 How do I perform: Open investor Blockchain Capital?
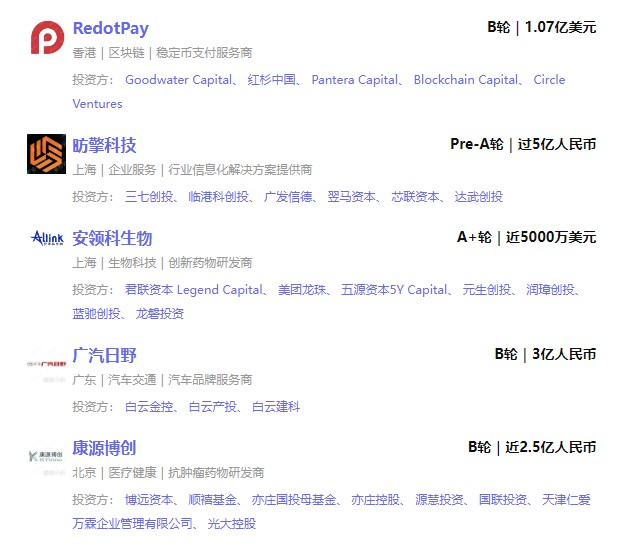pos(466,80)
